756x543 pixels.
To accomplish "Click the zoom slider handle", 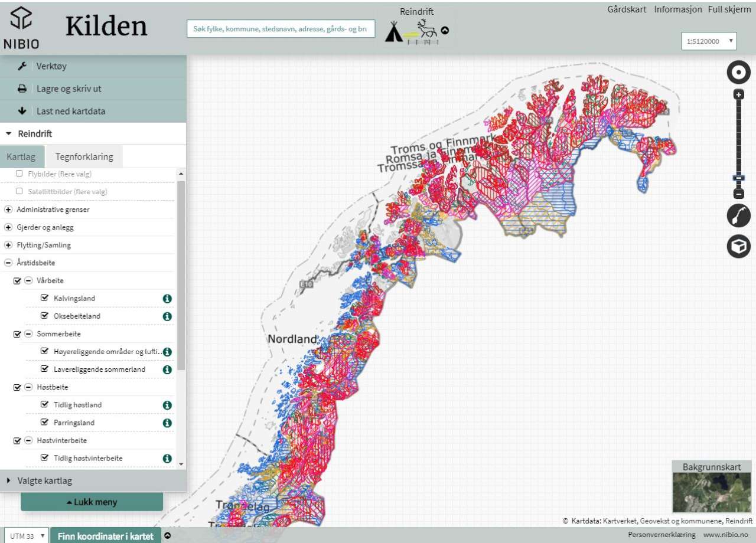I will click(x=738, y=178).
